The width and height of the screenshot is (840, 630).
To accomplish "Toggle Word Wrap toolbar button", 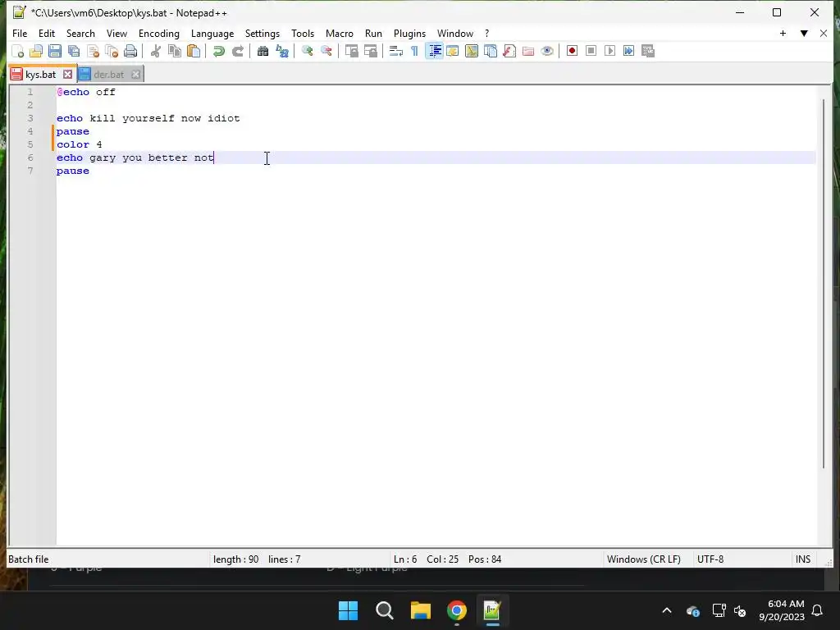I will point(396,51).
